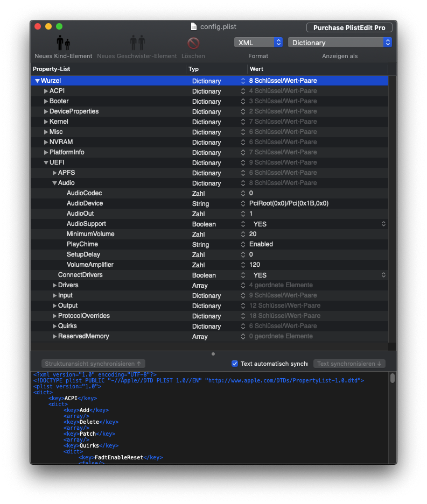Click the config.plist document icon in title
The image size is (427, 504).
click(x=194, y=27)
